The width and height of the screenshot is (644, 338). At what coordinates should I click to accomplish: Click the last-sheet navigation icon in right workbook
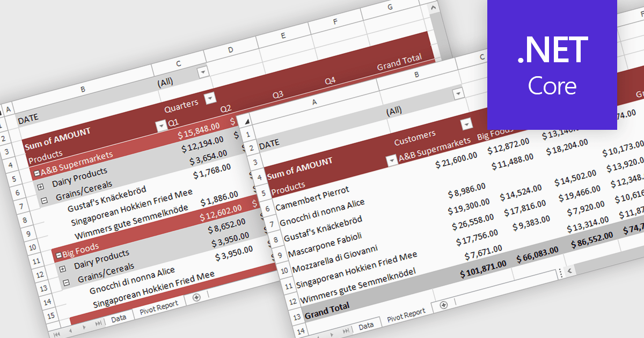click(347, 330)
